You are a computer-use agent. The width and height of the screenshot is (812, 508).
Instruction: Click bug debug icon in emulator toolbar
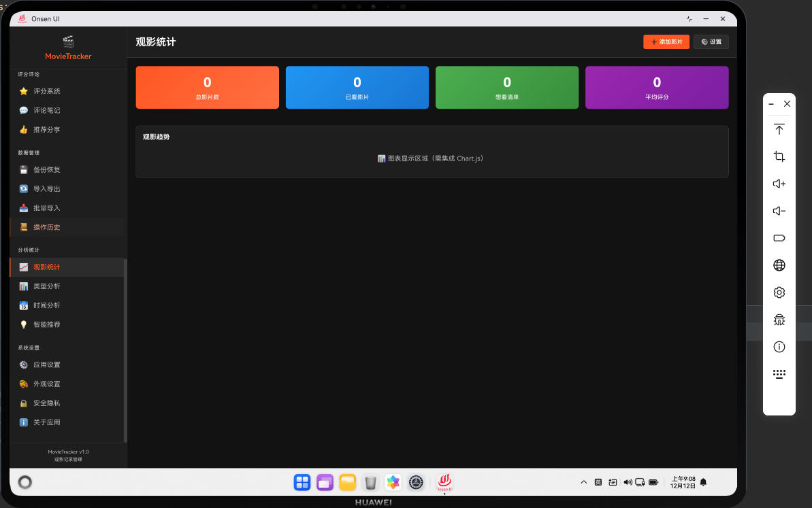coord(779,320)
